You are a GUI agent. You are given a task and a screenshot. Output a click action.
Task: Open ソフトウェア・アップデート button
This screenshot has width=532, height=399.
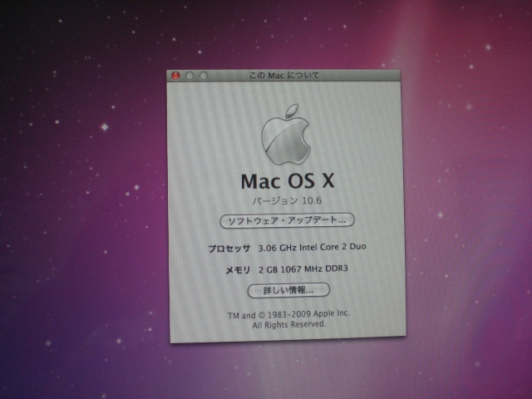[x=288, y=221]
